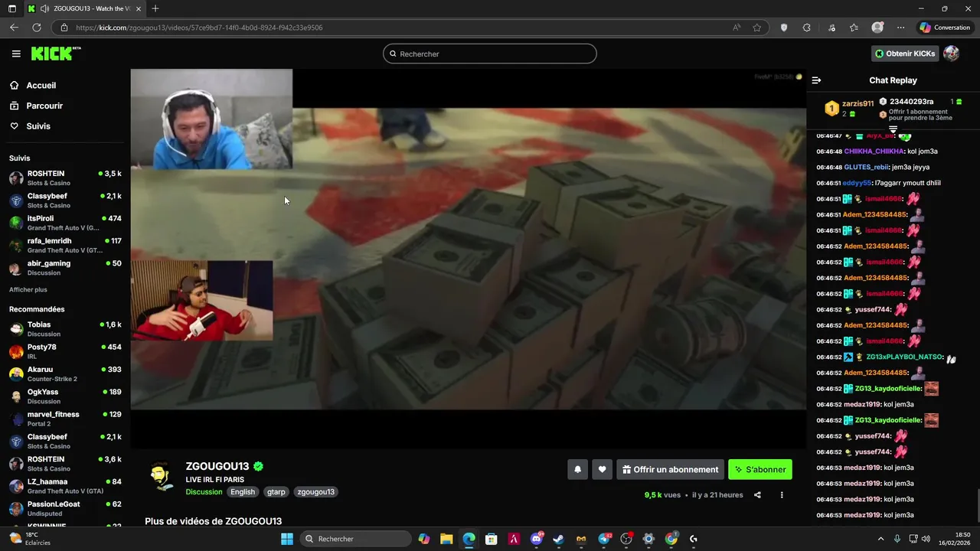Open LZ_haamaa recommended channel
980x551 pixels.
[65, 486]
